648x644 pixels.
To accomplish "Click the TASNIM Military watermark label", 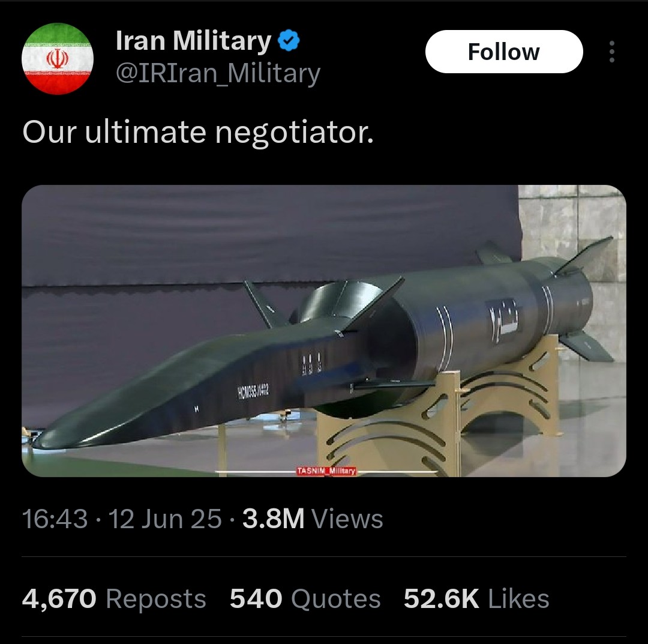I will coord(326,471).
